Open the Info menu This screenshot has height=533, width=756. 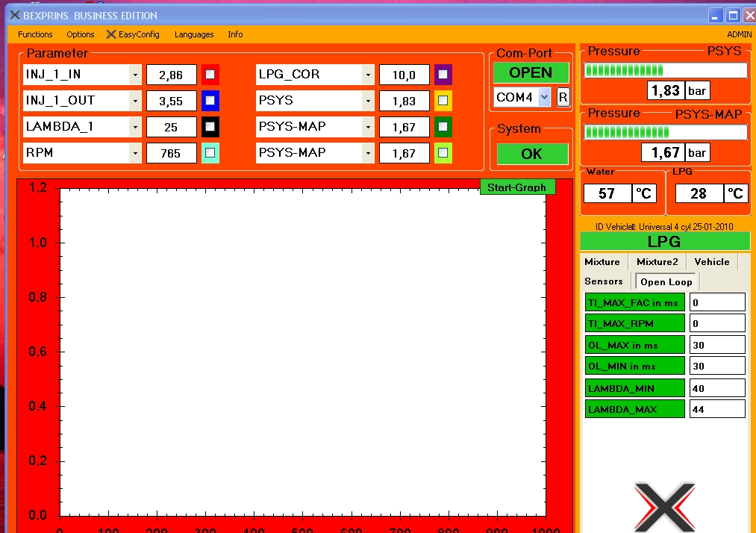[x=235, y=34]
